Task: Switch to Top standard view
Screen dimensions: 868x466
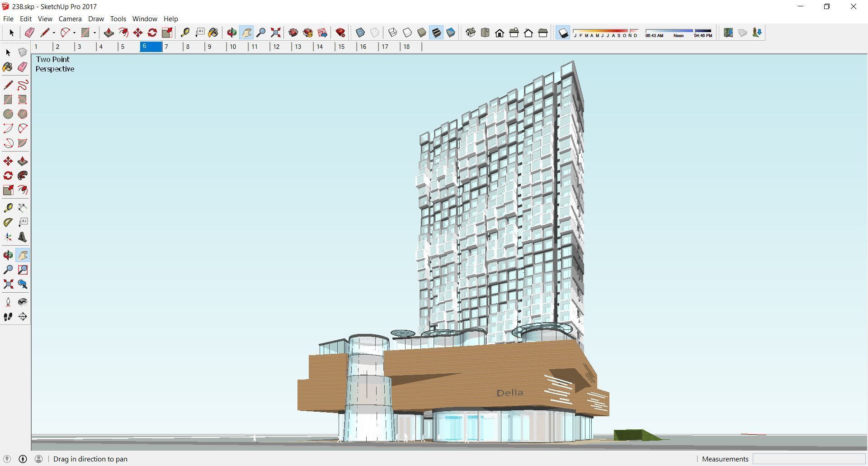Action: 485,33
